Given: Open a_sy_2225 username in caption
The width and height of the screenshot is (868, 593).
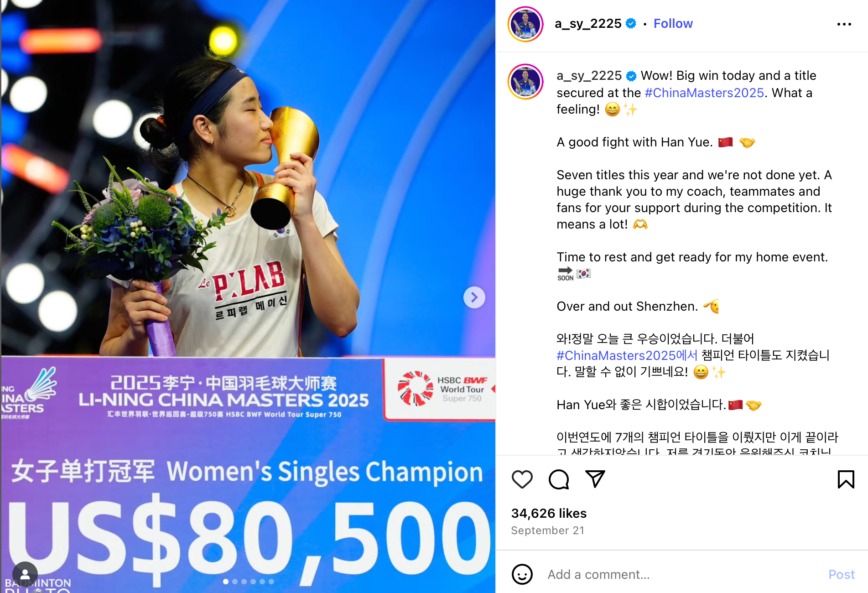Looking at the screenshot, I should [589, 75].
